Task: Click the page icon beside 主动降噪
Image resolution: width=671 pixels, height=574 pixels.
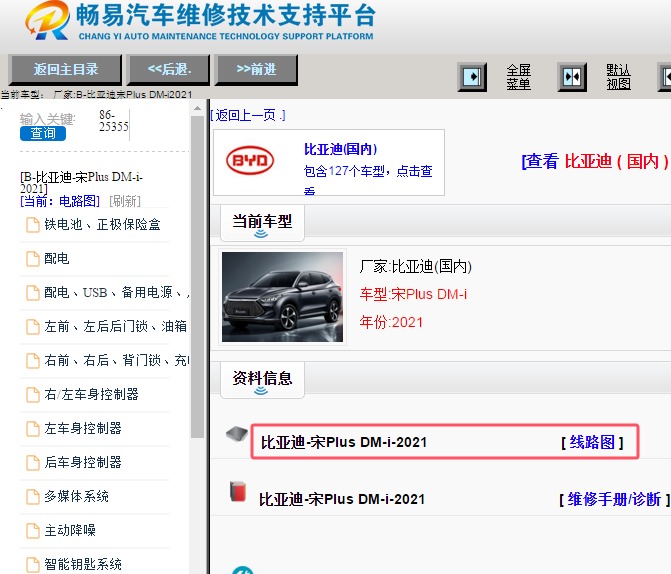Action: 33,531
